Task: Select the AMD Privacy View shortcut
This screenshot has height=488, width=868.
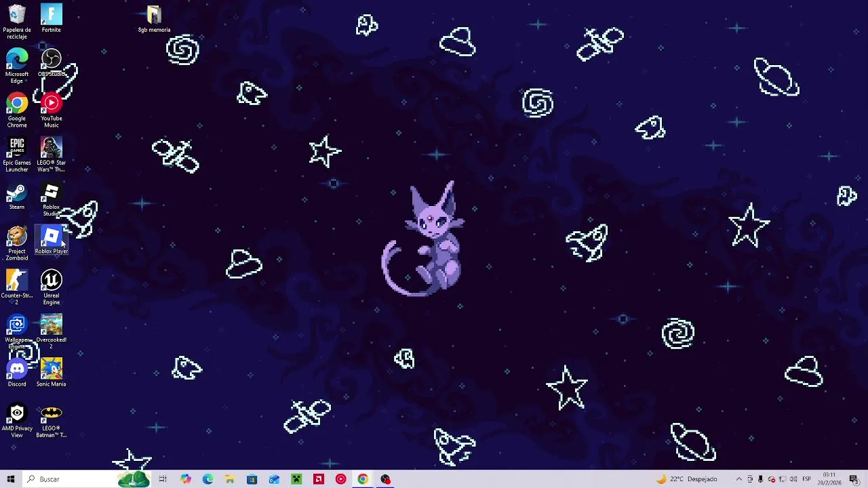Action: tap(17, 421)
